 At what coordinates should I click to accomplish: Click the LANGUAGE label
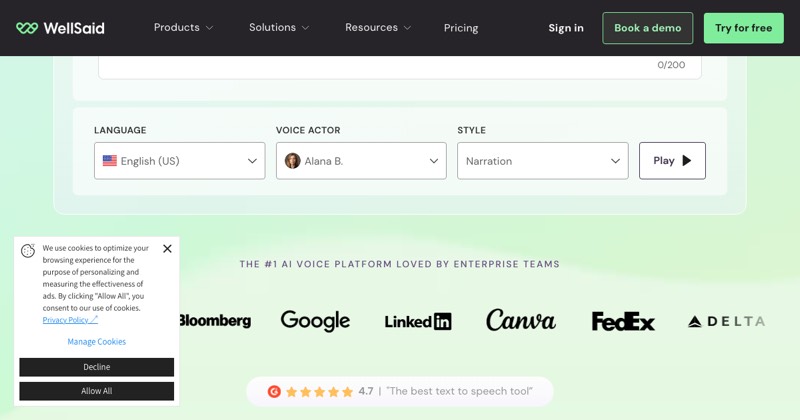pos(120,130)
